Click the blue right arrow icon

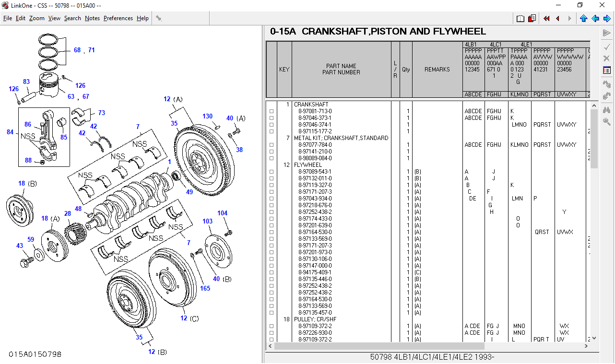click(607, 19)
